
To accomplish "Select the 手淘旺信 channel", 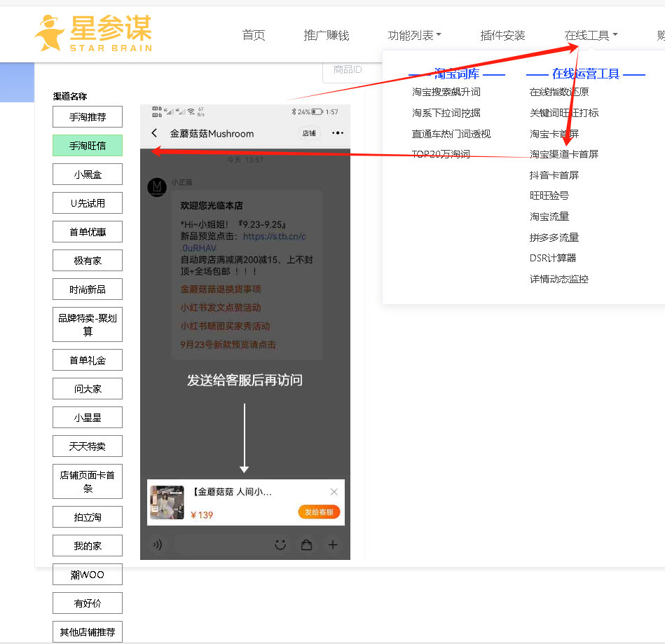I will tap(88, 146).
